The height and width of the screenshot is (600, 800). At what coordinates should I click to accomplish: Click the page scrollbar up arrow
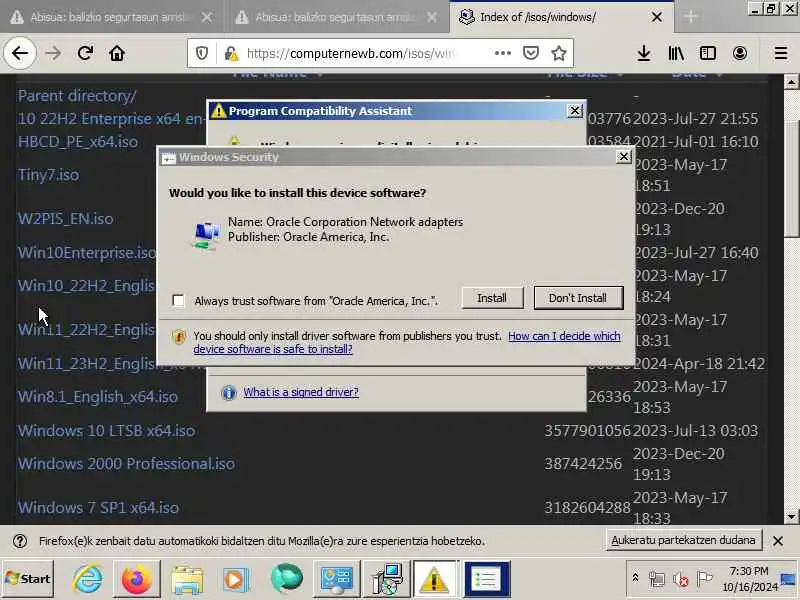click(791, 82)
